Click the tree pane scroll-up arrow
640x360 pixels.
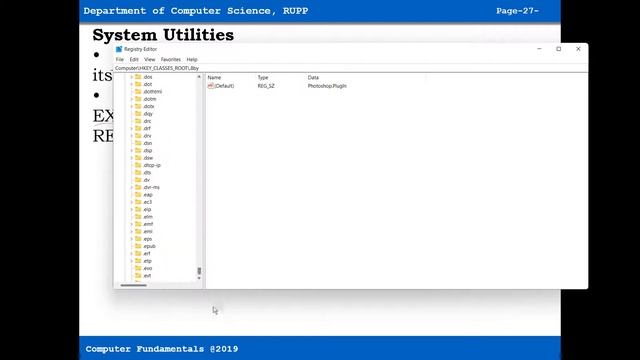pyautogui.click(x=199, y=77)
